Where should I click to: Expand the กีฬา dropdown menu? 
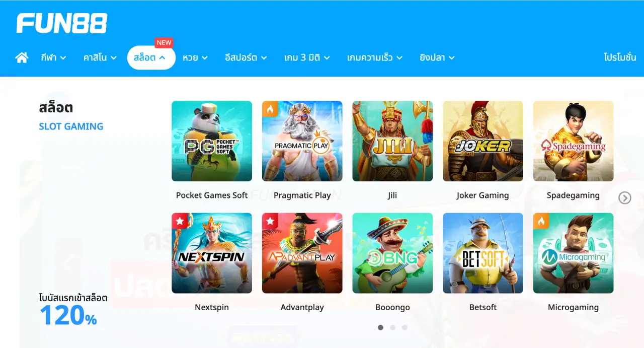pyautogui.click(x=54, y=58)
